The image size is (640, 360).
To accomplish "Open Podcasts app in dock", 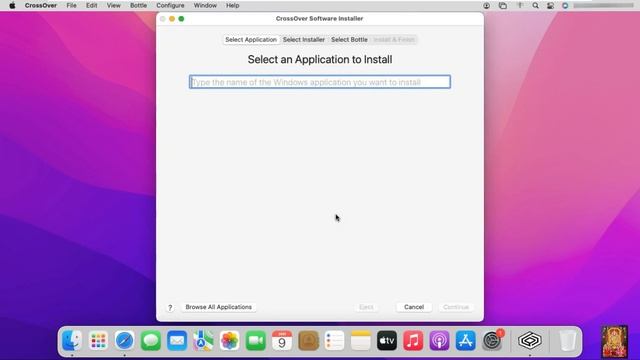I will tap(439, 340).
